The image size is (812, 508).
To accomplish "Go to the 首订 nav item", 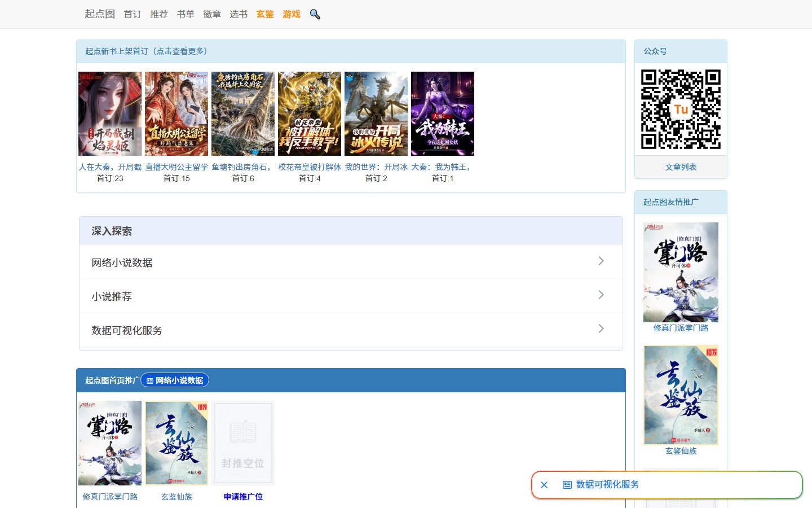I will coord(133,14).
